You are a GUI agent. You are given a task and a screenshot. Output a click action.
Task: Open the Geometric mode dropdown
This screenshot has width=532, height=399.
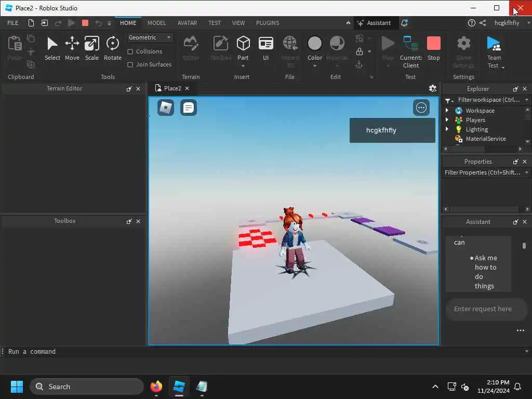[x=150, y=37]
